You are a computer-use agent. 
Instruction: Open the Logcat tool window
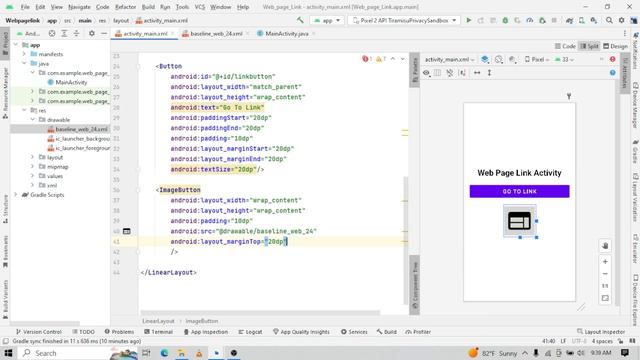(x=250, y=332)
